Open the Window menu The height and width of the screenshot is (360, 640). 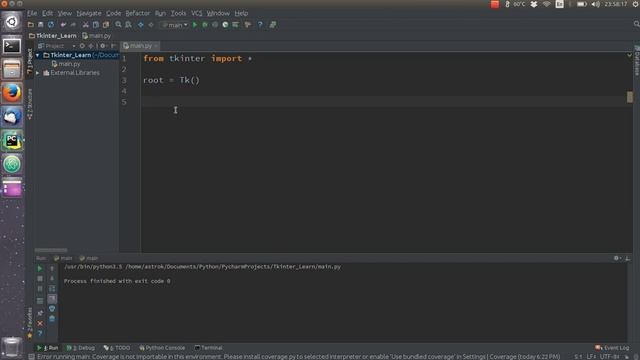click(218, 13)
